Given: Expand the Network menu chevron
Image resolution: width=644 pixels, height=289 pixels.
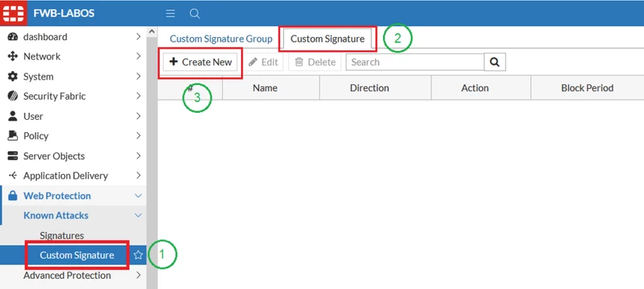Looking at the screenshot, I should (138, 56).
